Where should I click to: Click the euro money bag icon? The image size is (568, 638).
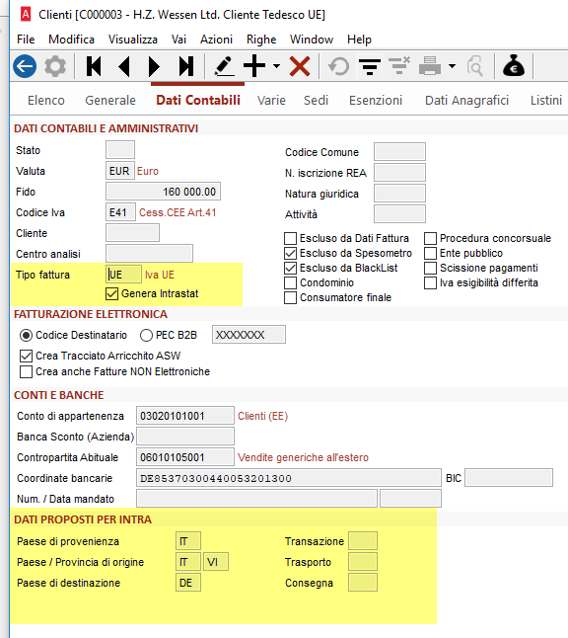tap(513, 66)
